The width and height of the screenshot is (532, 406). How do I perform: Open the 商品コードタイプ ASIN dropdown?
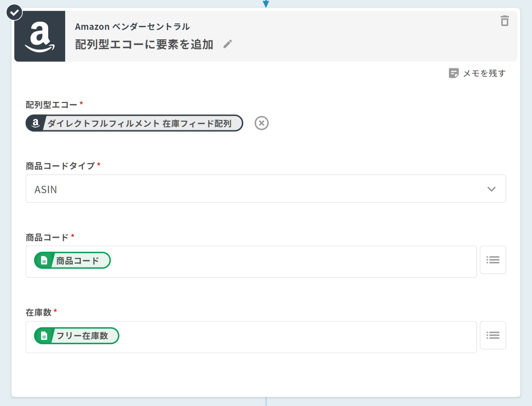coord(241,189)
